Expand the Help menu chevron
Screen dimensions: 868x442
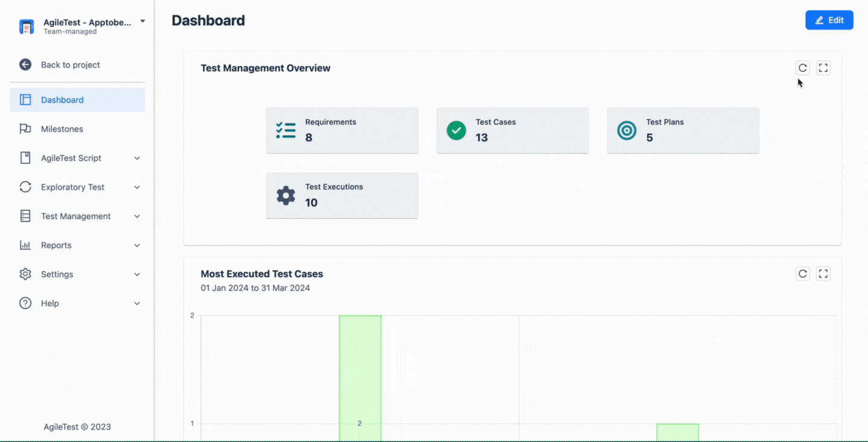(x=137, y=303)
